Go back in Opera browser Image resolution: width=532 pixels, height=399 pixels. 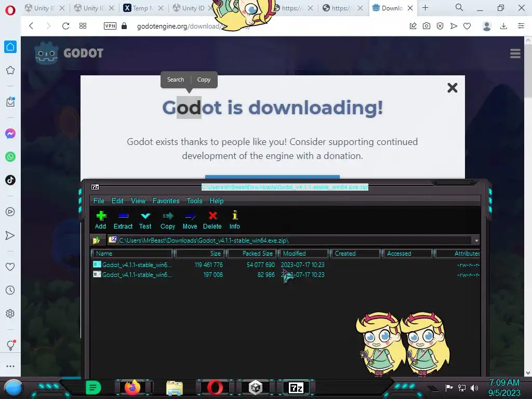coord(31,26)
